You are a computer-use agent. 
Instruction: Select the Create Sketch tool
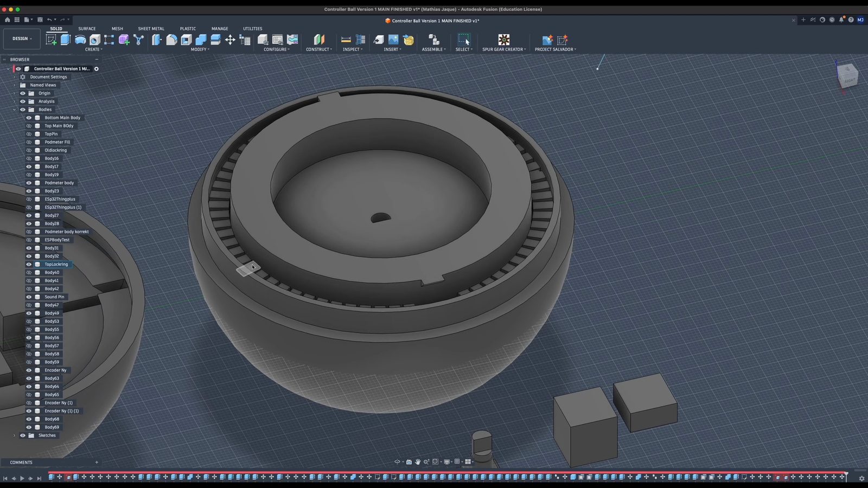pyautogui.click(x=52, y=40)
